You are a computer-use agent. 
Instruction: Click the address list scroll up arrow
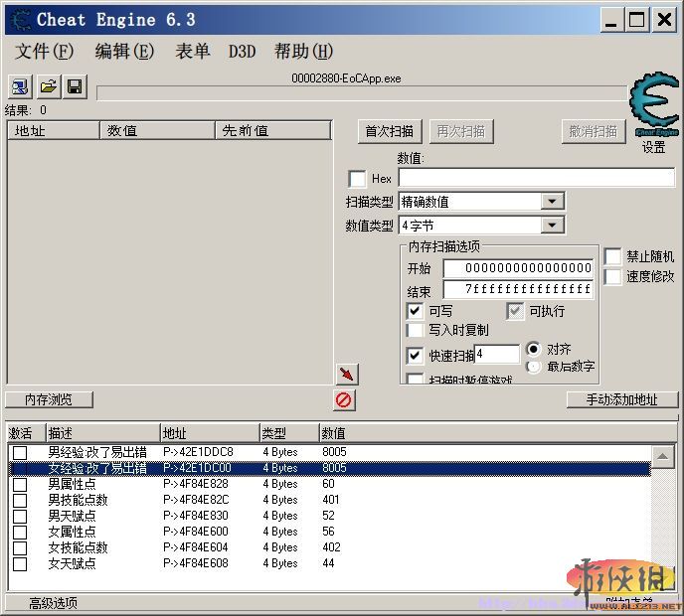click(x=663, y=456)
